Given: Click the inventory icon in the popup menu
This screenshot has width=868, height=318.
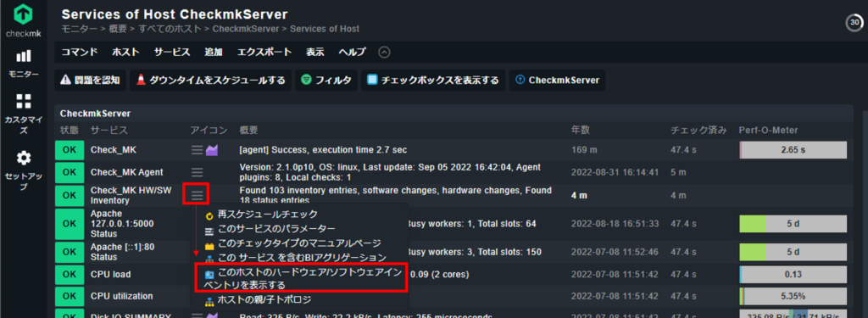Looking at the screenshot, I should click(209, 274).
